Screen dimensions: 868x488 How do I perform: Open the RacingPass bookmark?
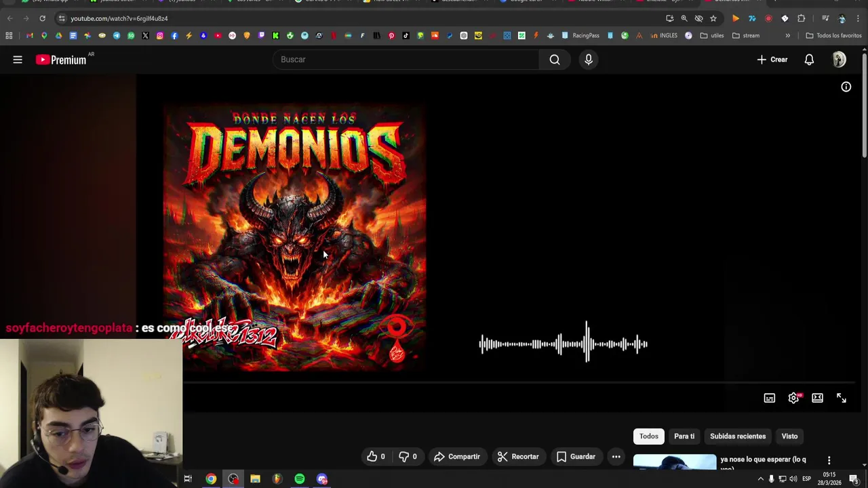point(580,35)
